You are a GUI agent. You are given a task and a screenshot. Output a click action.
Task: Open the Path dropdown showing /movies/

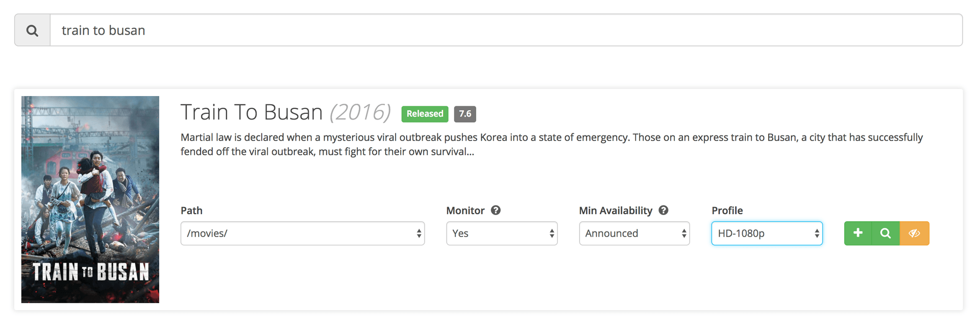[x=302, y=233]
